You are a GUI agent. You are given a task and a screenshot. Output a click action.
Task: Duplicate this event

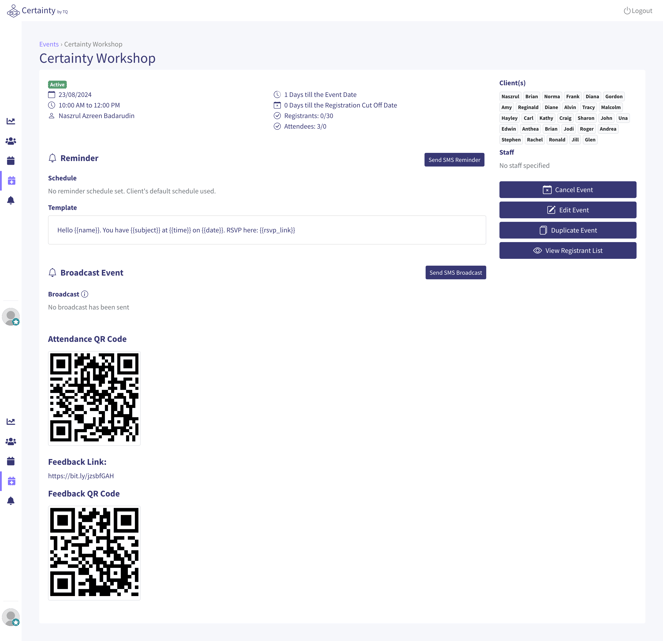point(567,230)
